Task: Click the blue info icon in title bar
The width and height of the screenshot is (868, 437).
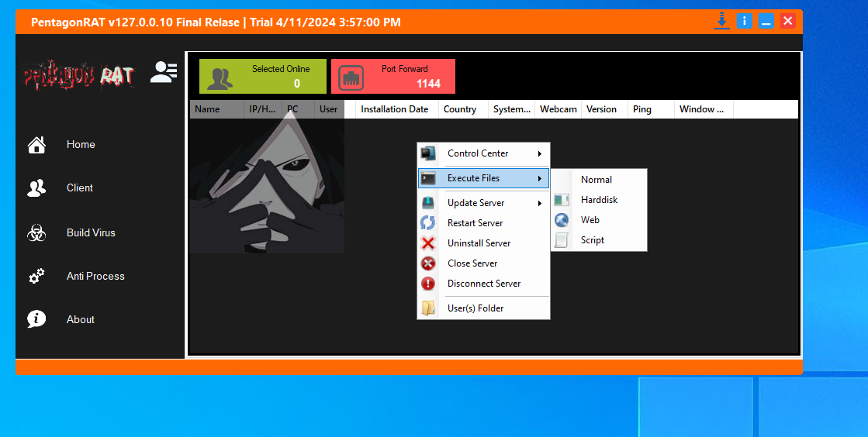Action: tap(744, 21)
